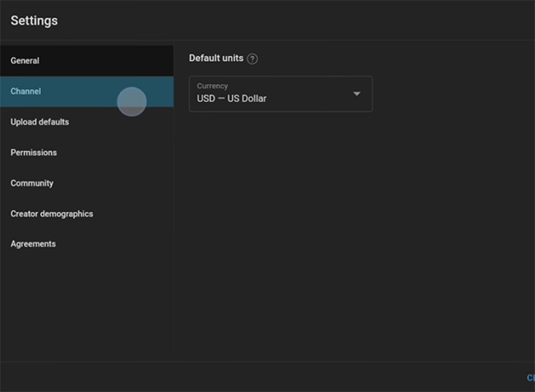Select the Community tab
The width and height of the screenshot is (535, 392).
(86, 183)
